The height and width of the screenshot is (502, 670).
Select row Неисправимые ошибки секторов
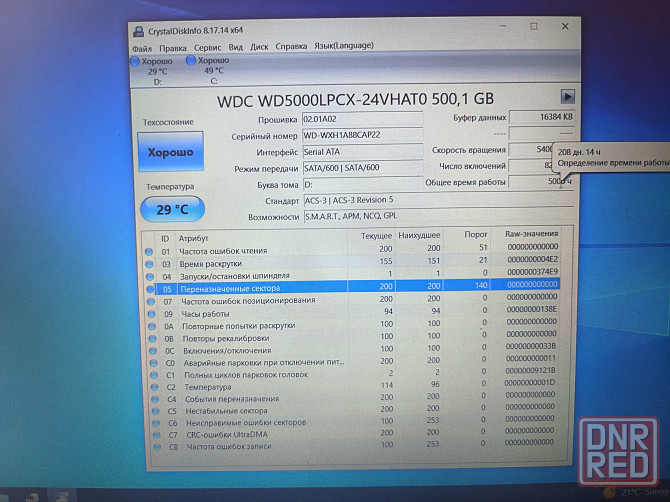pyautogui.click(x=355, y=421)
